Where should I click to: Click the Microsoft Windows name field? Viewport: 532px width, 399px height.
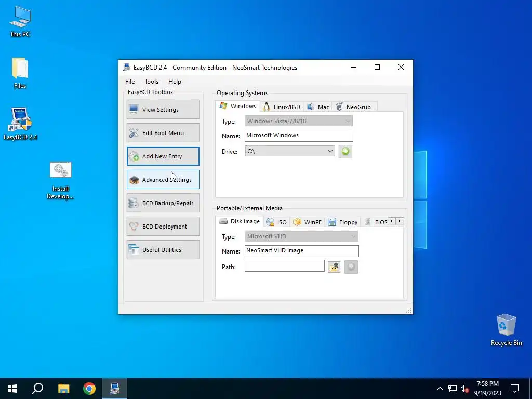click(299, 136)
